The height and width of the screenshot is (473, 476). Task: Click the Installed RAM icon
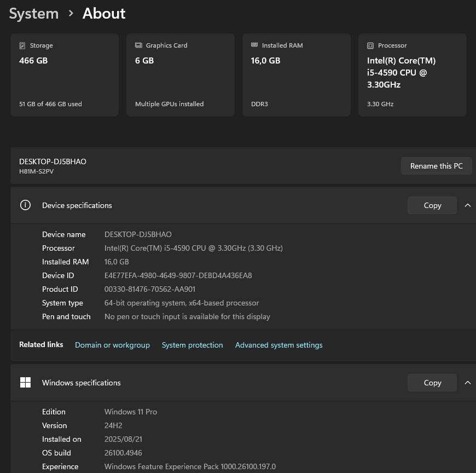click(x=254, y=45)
